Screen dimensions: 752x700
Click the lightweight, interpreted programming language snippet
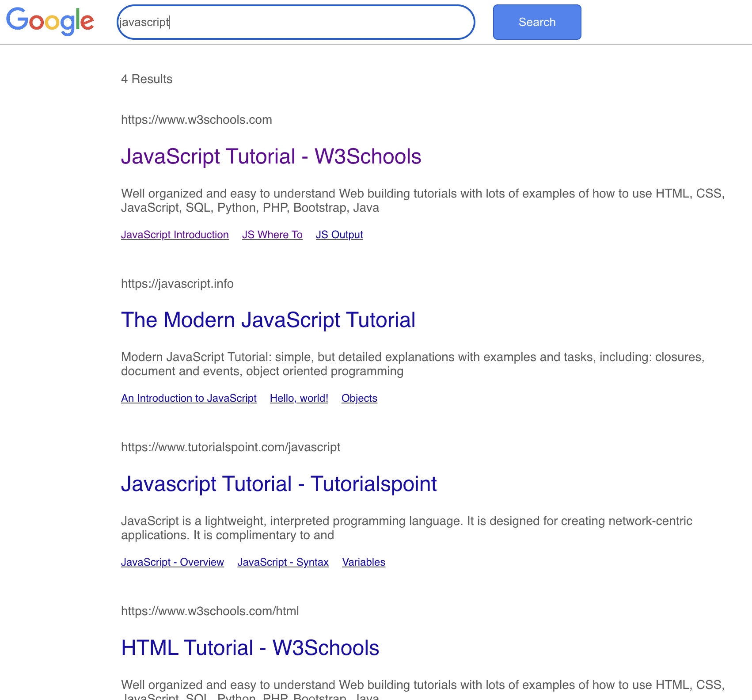pyautogui.click(x=406, y=528)
